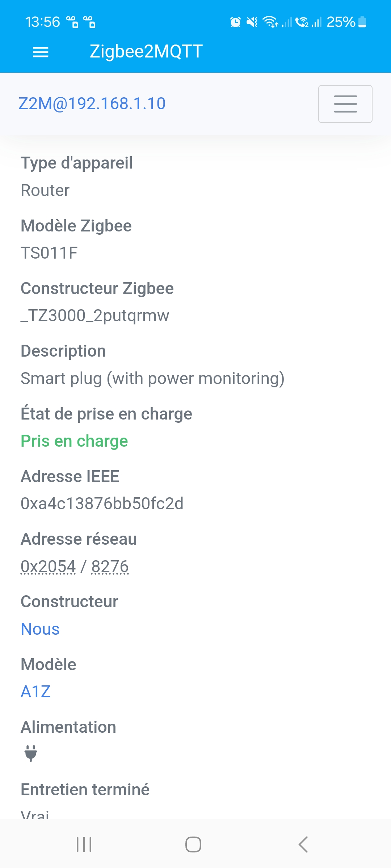This screenshot has width=391, height=868.
Task: Tap the Wi-Fi signal status icon
Action: pos(270,22)
